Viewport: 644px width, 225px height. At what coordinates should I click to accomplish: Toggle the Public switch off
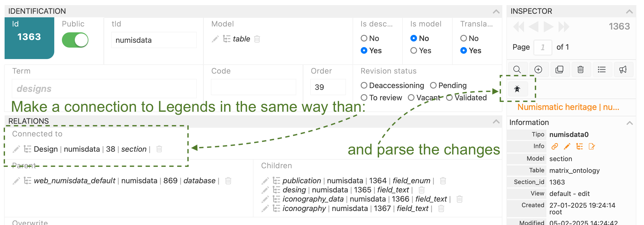(x=75, y=40)
